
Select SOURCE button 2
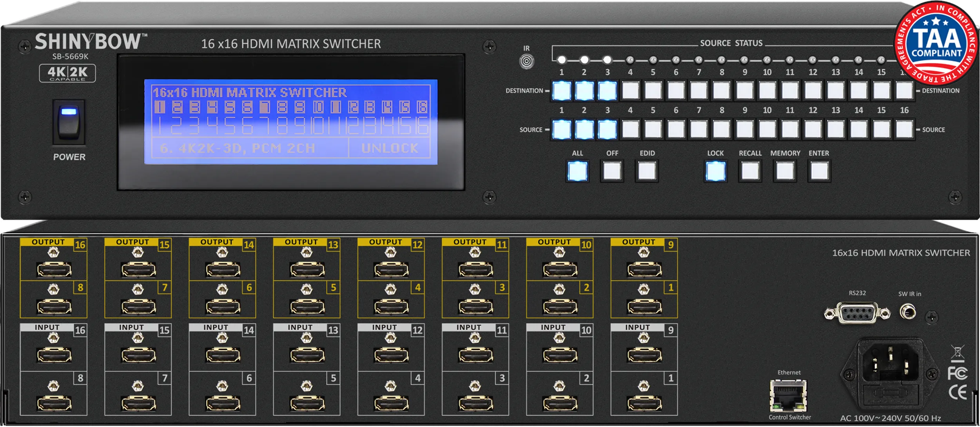click(x=584, y=130)
